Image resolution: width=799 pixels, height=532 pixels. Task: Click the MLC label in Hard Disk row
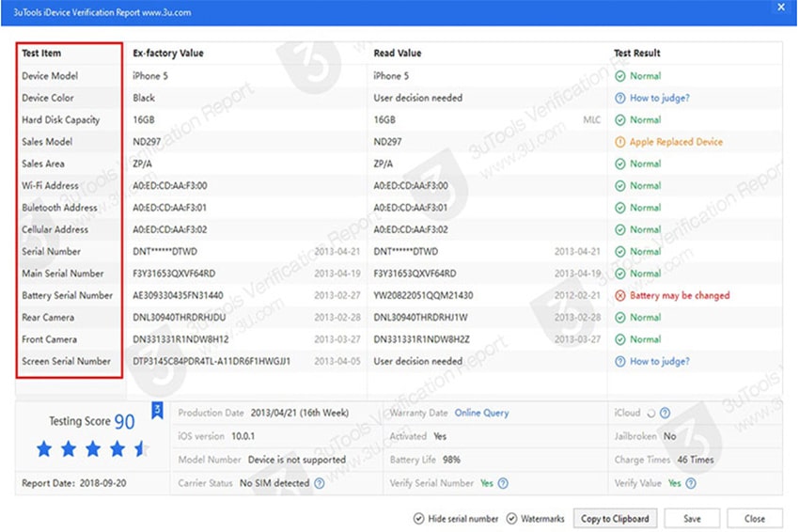(x=591, y=119)
